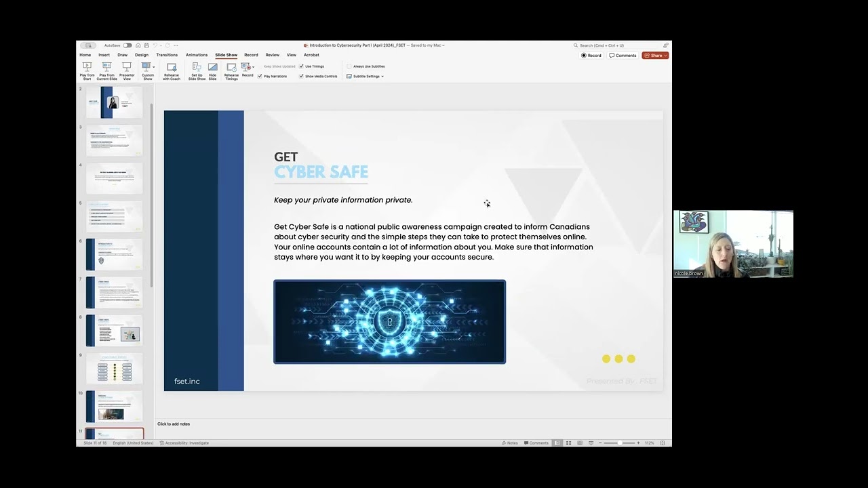
Task: Click the share-profile icon by search box
Action: coord(666,45)
